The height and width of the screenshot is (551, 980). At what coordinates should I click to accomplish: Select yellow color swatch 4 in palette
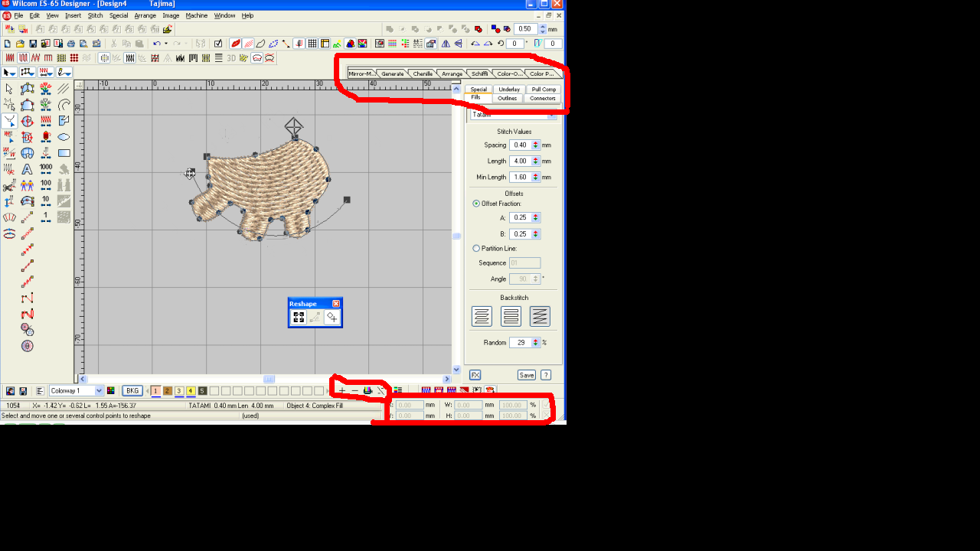[191, 390]
